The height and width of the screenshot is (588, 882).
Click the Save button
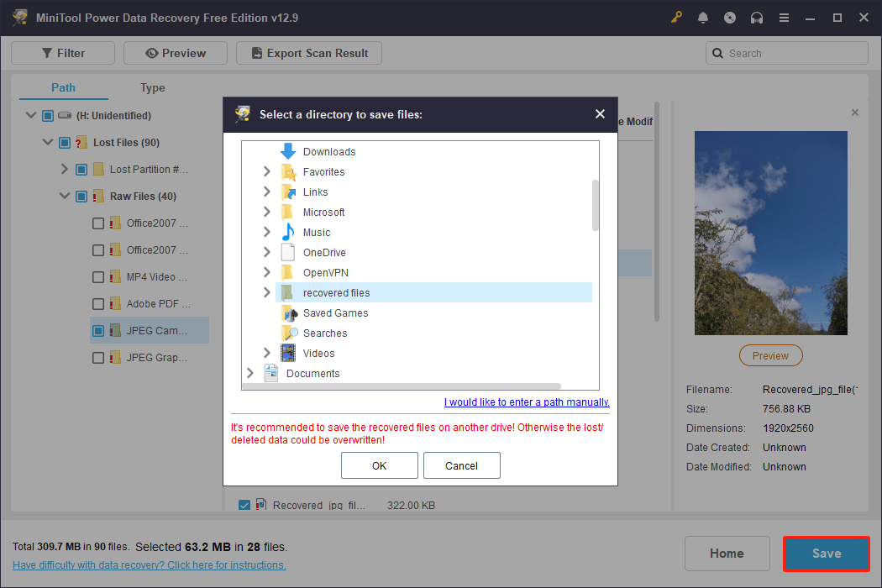827,554
